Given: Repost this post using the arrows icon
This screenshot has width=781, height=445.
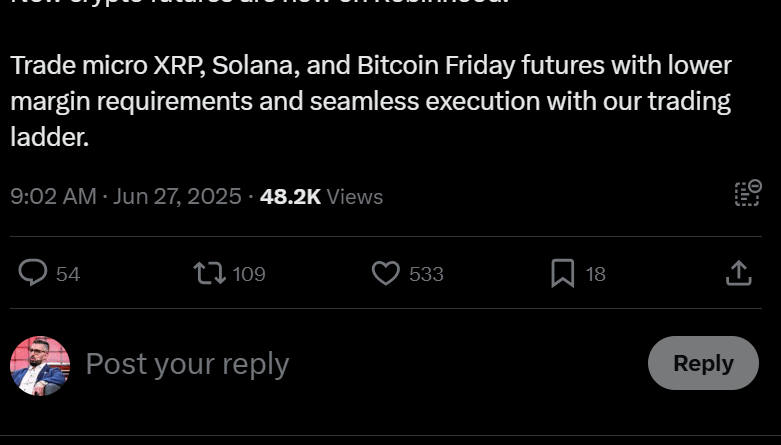Looking at the screenshot, I should 209,273.
